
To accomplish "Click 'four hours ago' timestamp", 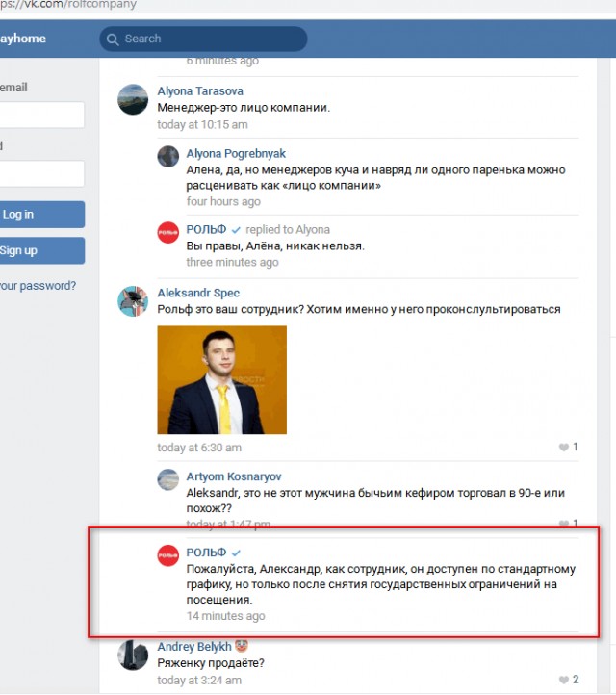I will click(x=223, y=202).
